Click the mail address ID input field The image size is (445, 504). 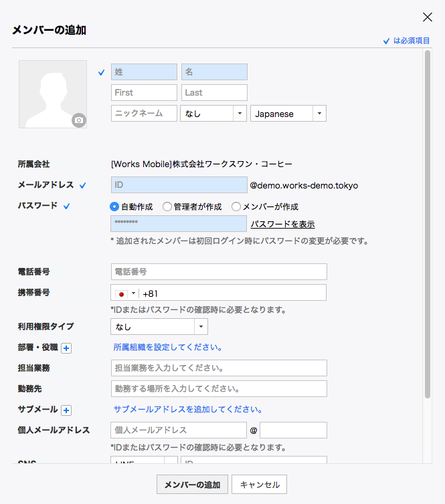pyautogui.click(x=179, y=185)
